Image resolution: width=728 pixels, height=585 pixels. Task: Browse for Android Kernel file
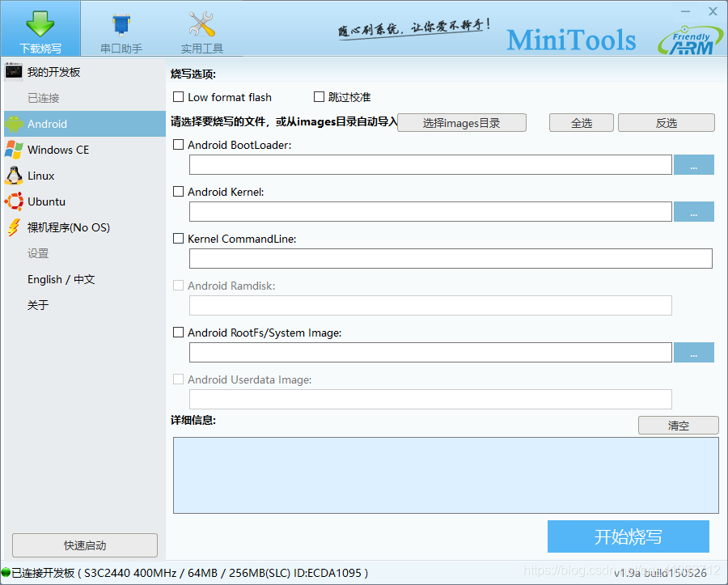pyautogui.click(x=694, y=212)
